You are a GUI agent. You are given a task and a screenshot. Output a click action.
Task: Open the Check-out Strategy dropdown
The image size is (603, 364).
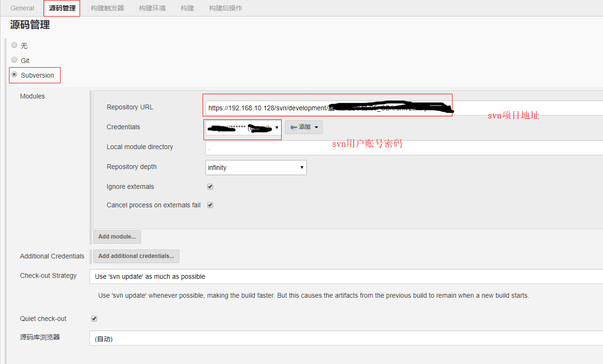coord(346,276)
